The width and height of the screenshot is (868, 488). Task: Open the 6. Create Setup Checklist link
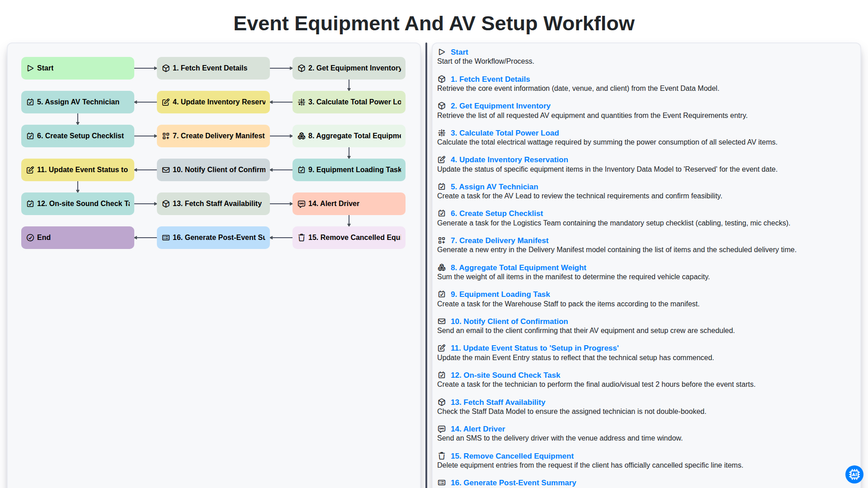(497, 213)
